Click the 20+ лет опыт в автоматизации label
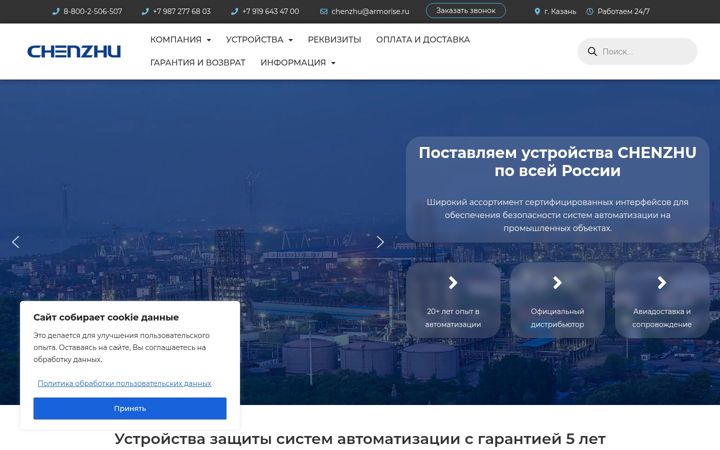 pyautogui.click(x=453, y=318)
